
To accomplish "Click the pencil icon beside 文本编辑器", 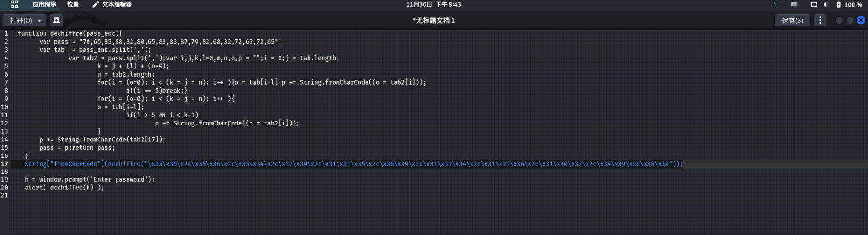I will point(96,4).
